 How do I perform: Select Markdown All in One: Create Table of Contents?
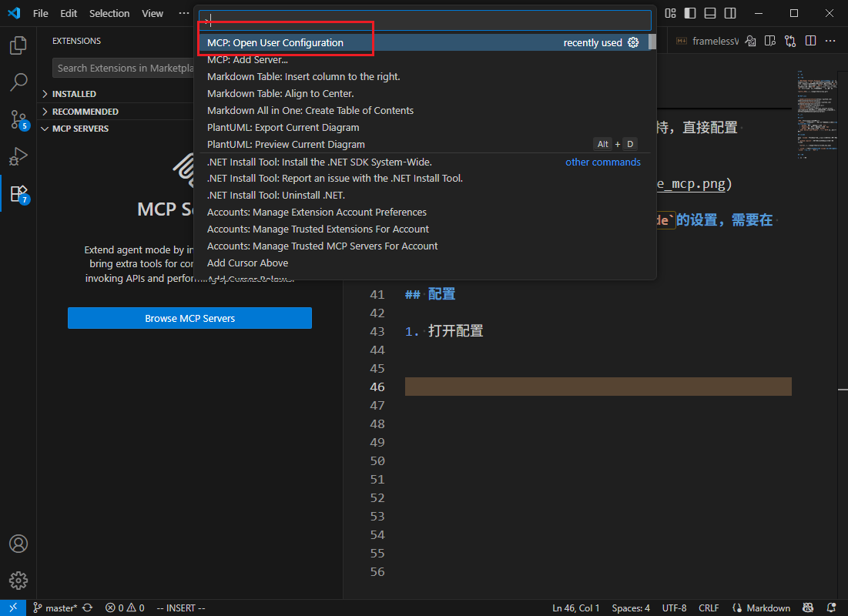(x=424, y=110)
